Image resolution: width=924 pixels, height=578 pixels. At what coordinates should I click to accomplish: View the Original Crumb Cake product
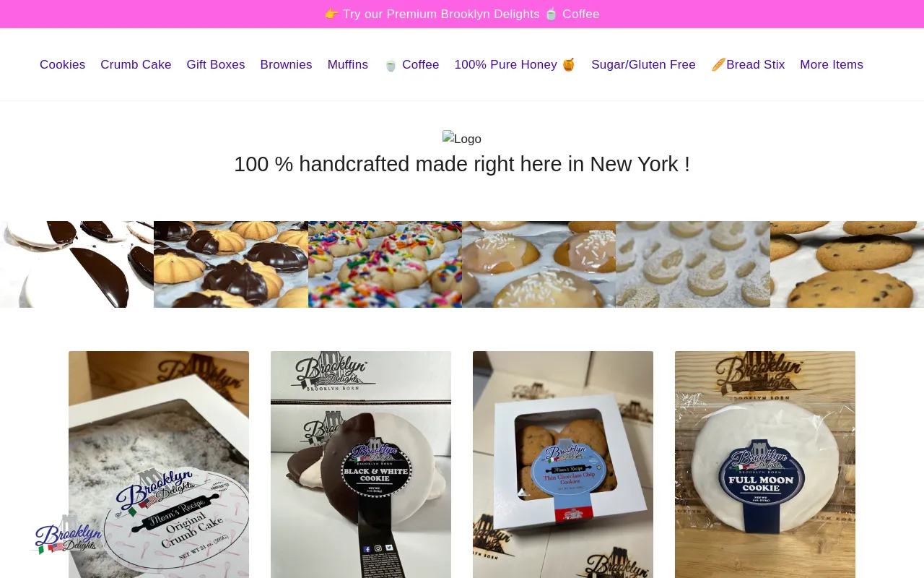(x=159, y=465)
